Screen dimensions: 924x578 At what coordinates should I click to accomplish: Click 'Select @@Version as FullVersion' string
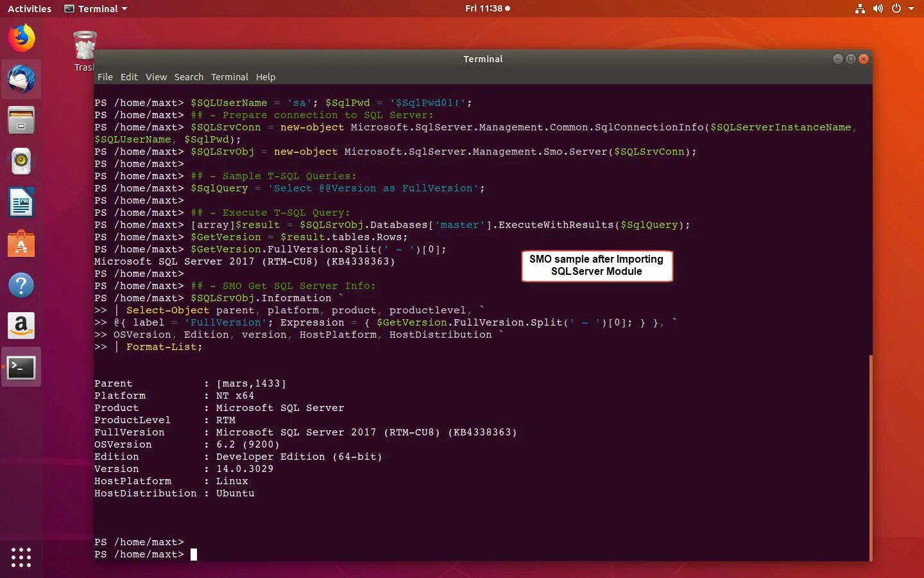[373, 188]
